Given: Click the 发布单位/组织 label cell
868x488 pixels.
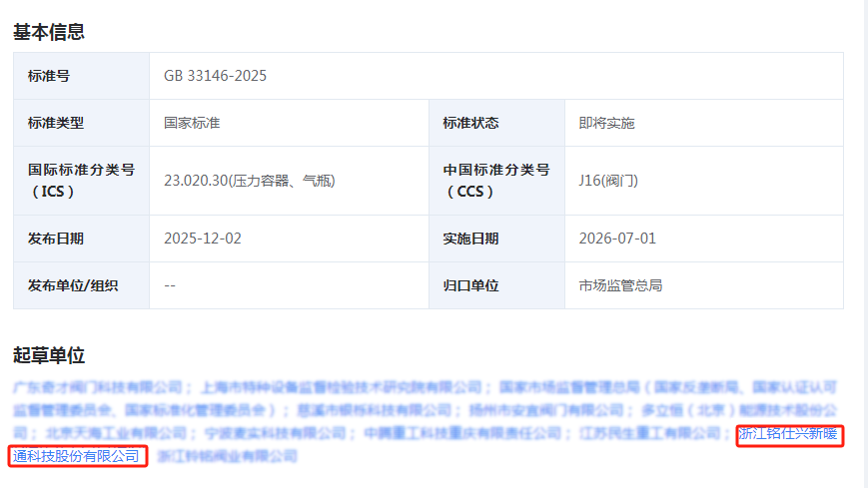Looking at the screenshot, I should [x=81, y=285].
